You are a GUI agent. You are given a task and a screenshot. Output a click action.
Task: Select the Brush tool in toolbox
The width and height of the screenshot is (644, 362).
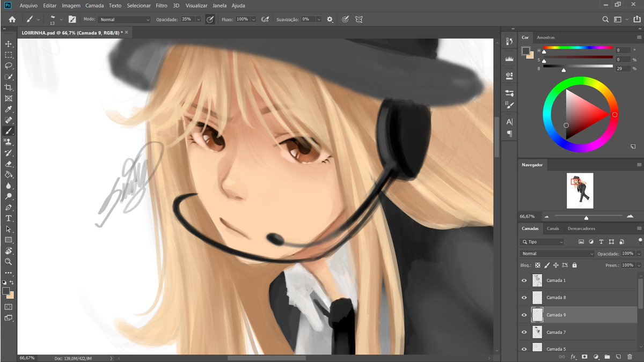(9, 131)
